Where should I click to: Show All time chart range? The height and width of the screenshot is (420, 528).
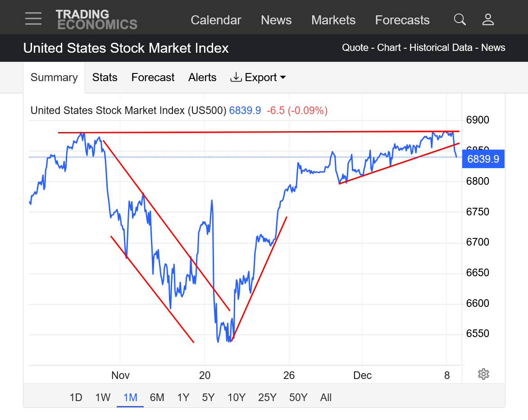[326, 397]
